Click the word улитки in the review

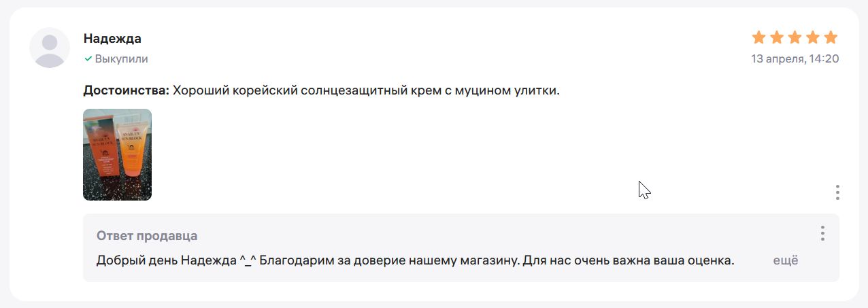(538, 90)
